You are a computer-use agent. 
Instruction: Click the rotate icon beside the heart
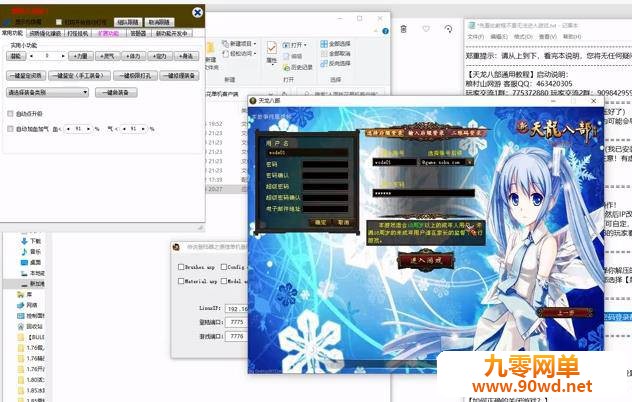(448, 29)
